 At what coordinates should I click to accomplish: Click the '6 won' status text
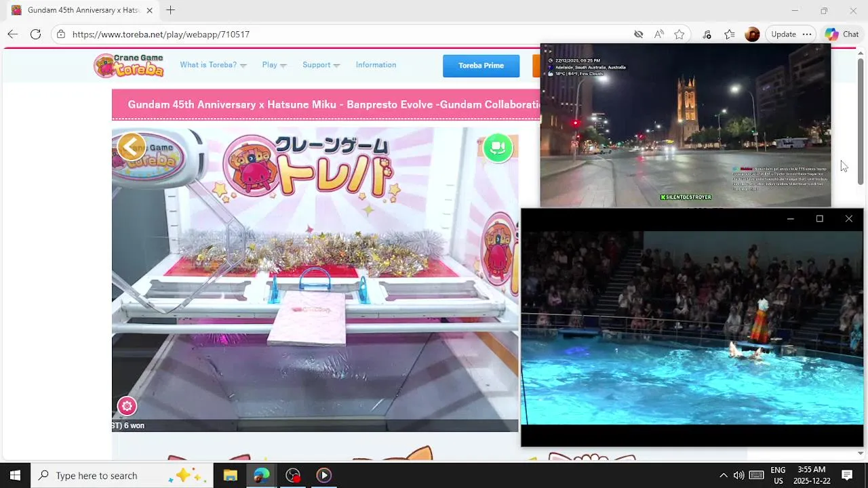(134, 426)
